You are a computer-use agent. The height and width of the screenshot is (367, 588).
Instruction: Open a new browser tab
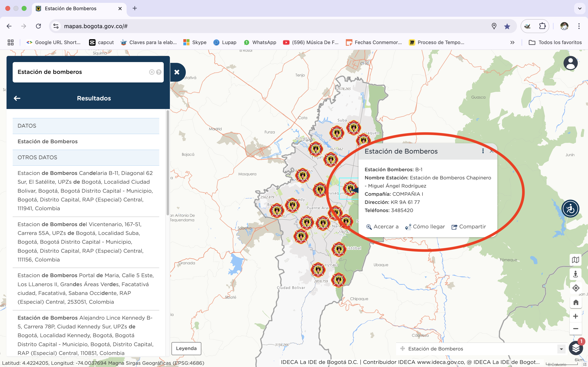click(x=135, y=8)
